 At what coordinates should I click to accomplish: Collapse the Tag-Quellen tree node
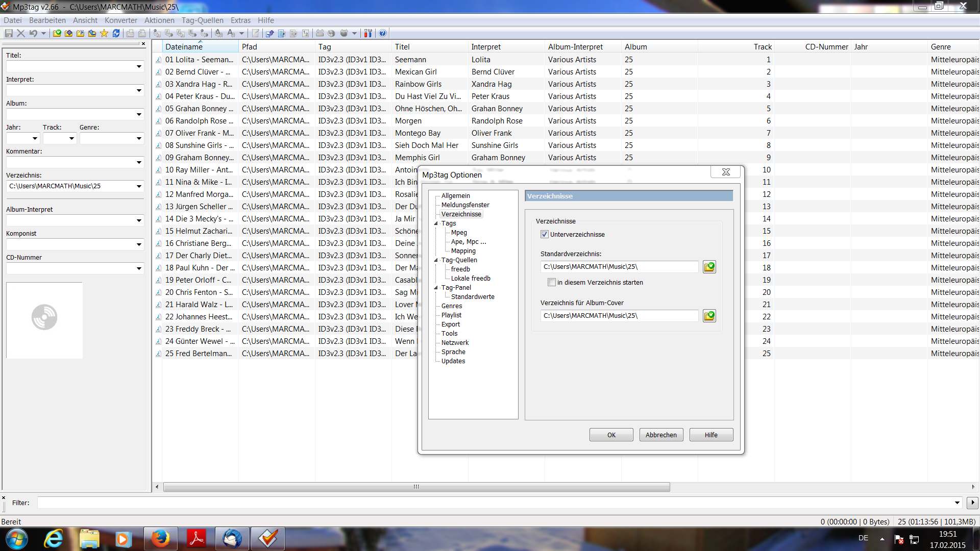436,260
